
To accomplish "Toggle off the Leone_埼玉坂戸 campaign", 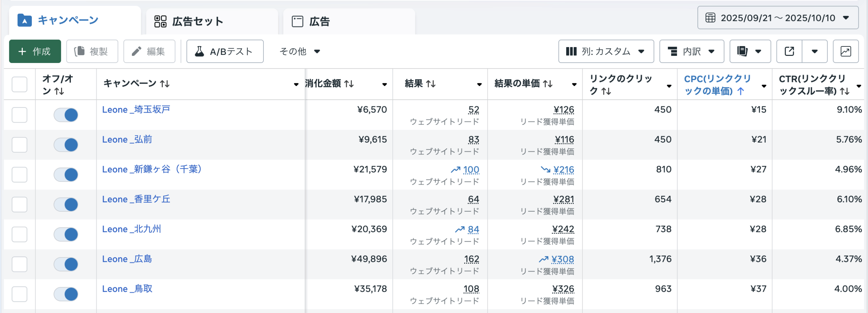I will click(x=66, y=115).
